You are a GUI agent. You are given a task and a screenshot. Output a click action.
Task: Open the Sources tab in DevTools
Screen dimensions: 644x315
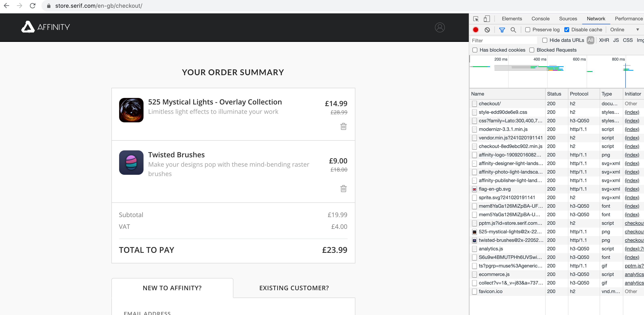pos(568,19)
